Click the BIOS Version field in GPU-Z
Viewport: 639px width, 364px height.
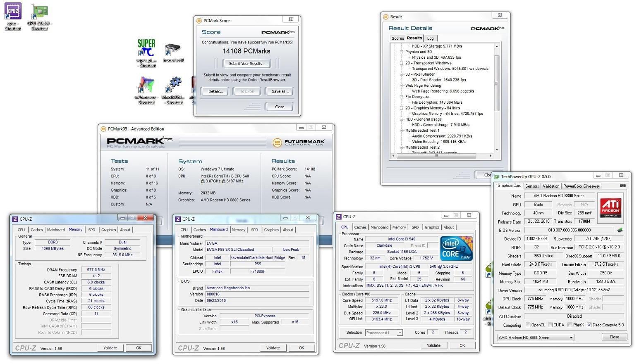(569, 230)
